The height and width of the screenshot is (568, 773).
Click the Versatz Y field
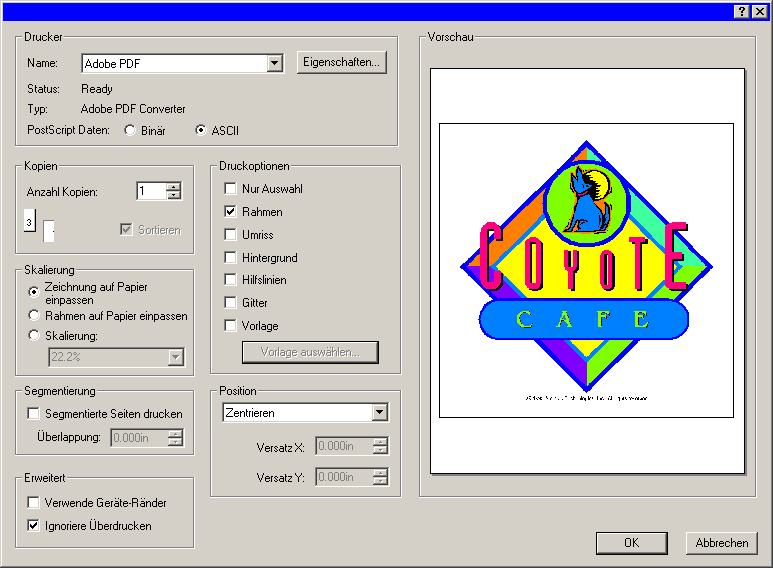(344, 477)
